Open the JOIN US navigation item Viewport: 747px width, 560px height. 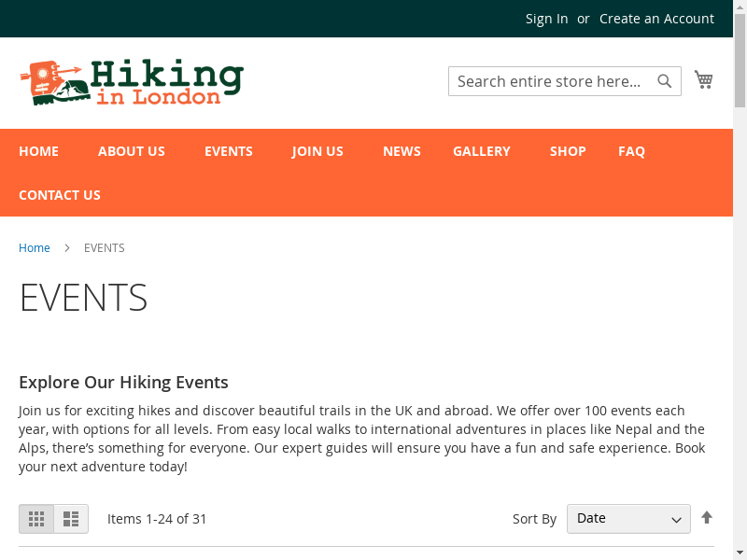point(317,151)
